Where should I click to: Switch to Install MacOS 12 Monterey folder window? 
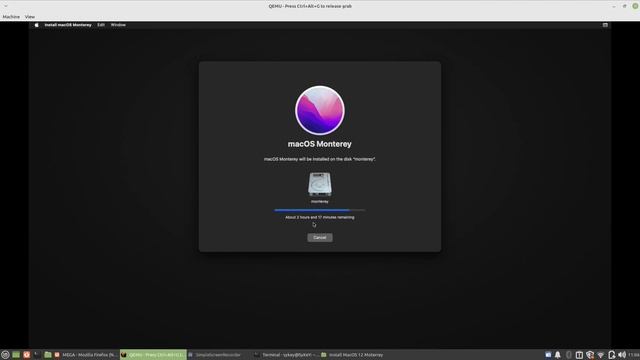click(353, 355)
